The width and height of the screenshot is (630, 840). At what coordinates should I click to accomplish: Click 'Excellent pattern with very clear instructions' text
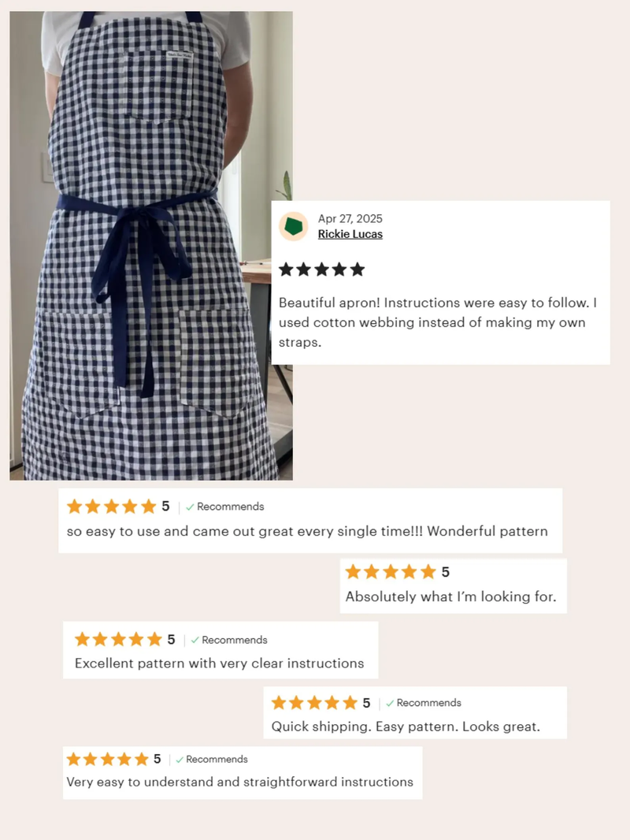click(x=220, y=663)
